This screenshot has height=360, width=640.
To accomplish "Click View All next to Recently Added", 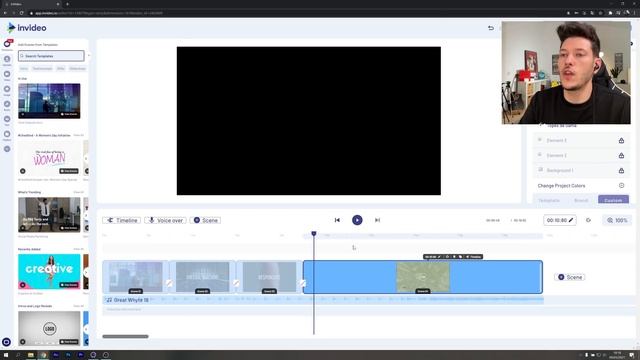I will click(x=78, y=249).
